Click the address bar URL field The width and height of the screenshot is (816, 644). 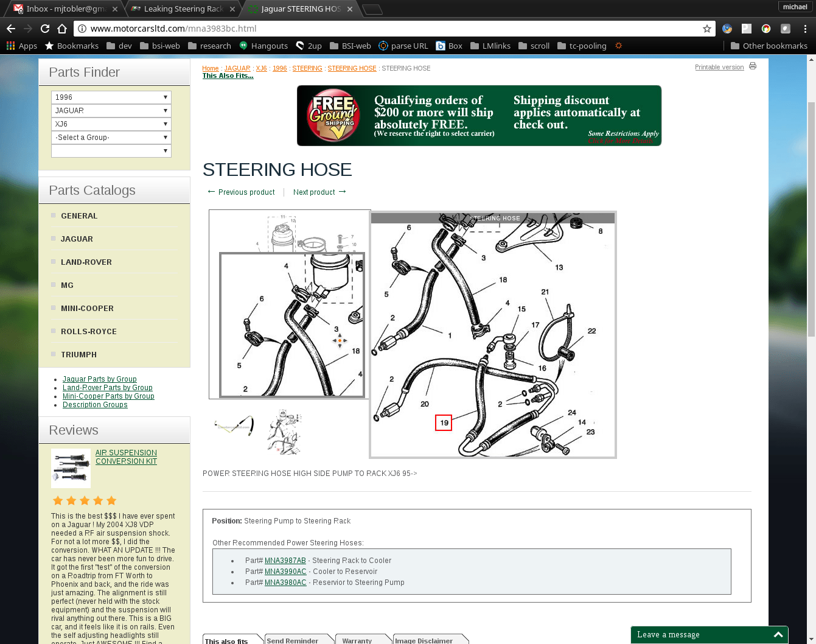(x=389, y=29)
